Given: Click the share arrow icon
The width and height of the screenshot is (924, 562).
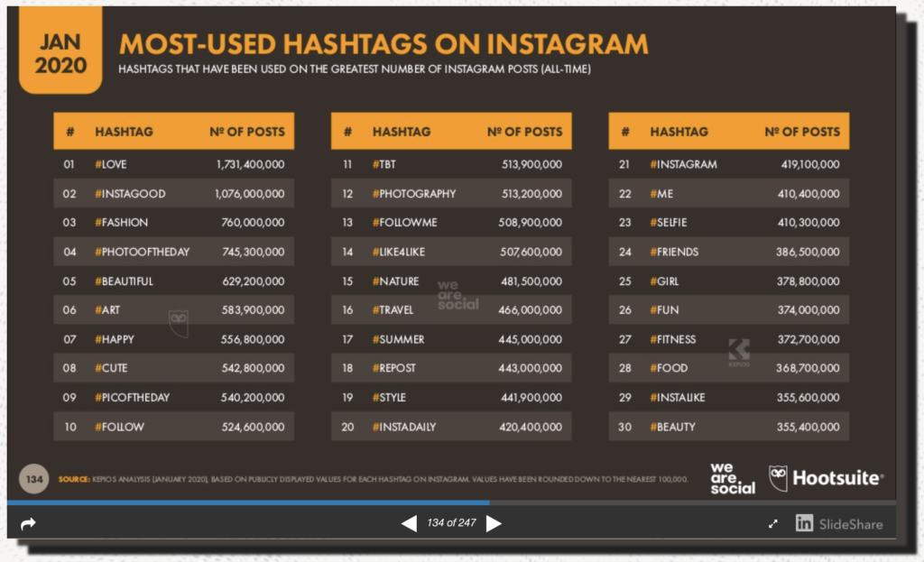Looking at the screenshot, I should click(28, 523).
